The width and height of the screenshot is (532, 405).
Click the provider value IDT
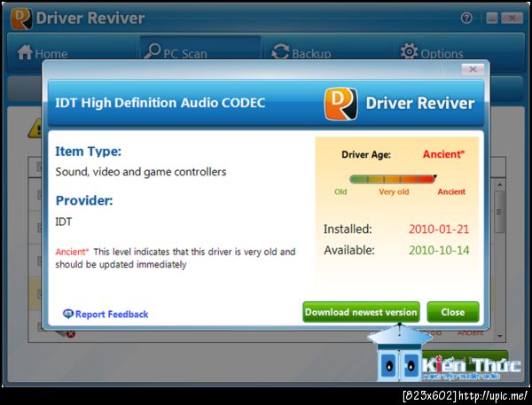click(x=64, y=222)
